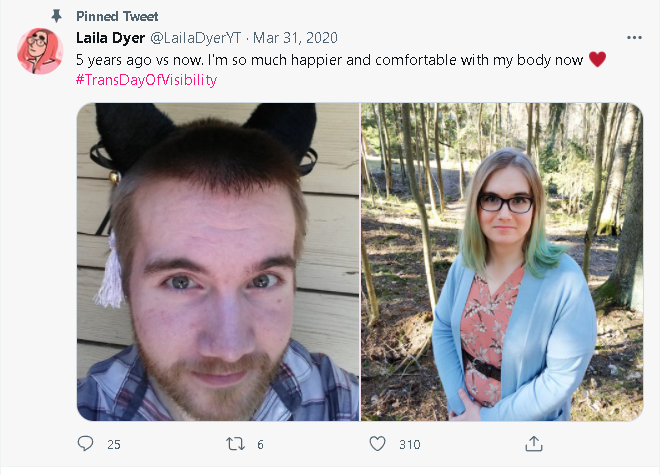The image size is (660, 475).
Task: Open the @LailaDyerYT handle link
Action: (196, 38)
